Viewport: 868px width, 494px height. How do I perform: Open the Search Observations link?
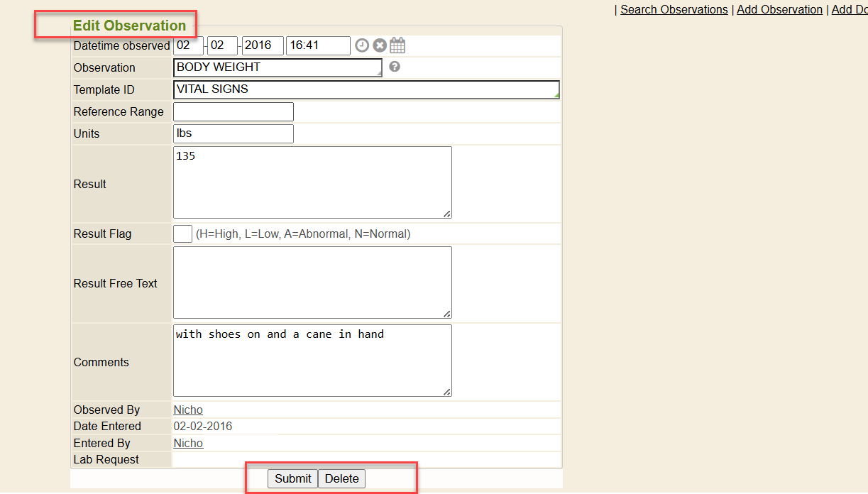(674, 9)
